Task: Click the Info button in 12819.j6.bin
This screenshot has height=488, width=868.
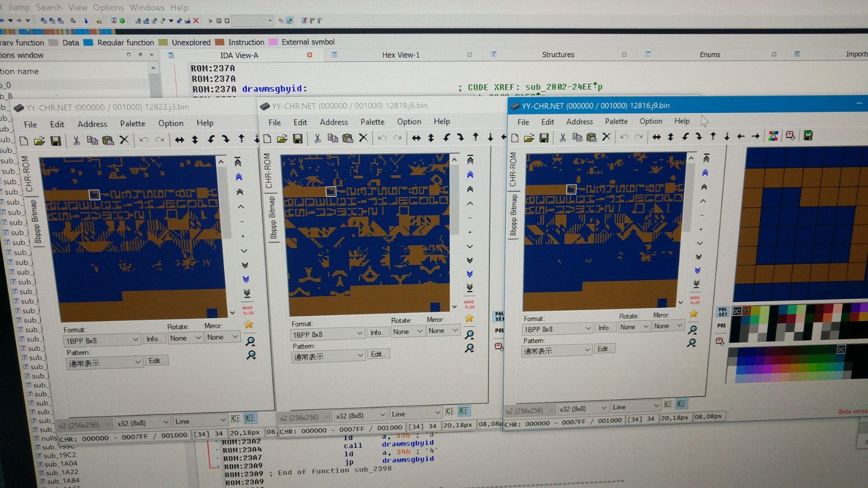Action: [377, 332]
